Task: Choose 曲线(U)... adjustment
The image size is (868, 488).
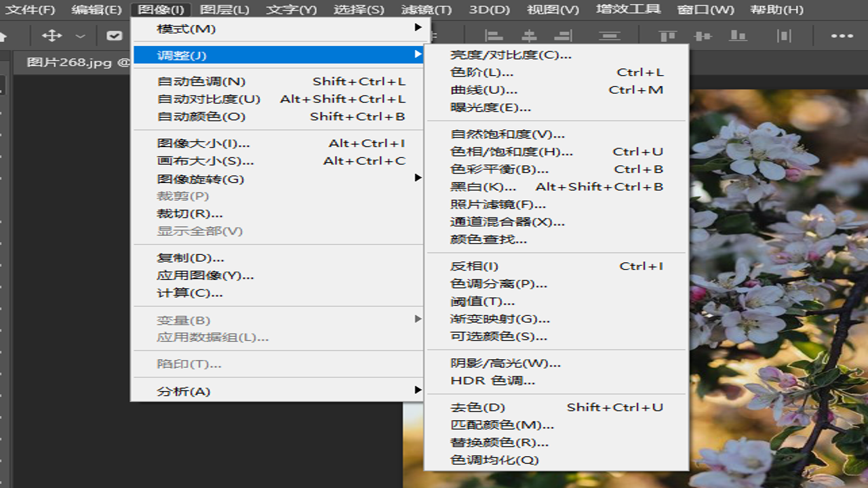Action: [x=557, y=89]
